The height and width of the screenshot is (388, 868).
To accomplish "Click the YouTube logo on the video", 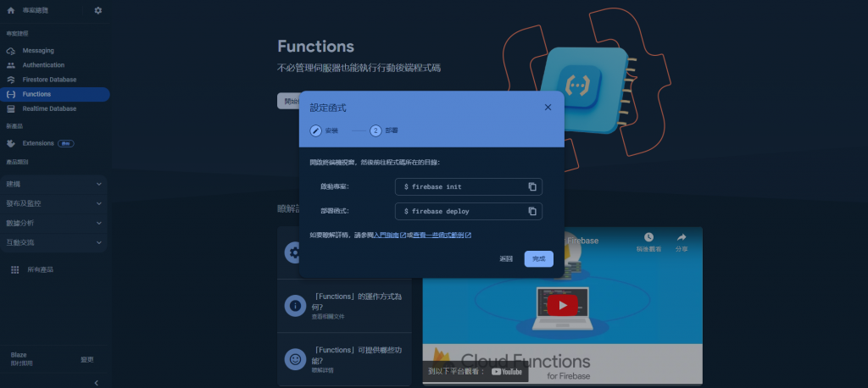I will (x=507, y=372).
